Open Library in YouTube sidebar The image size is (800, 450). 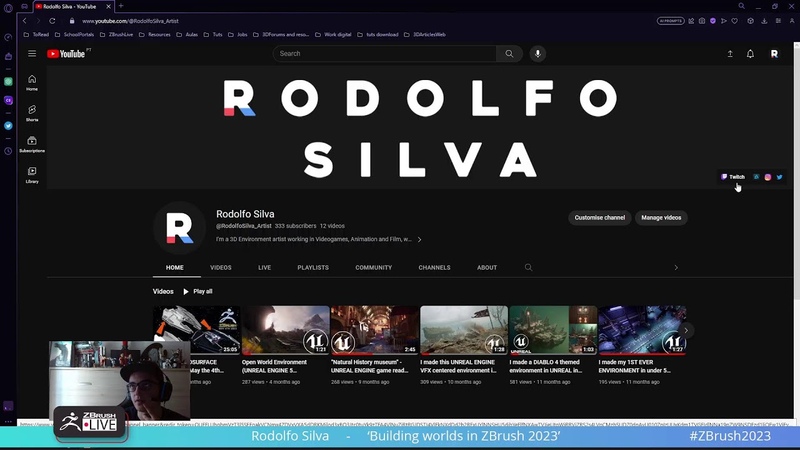pos(32,175)
